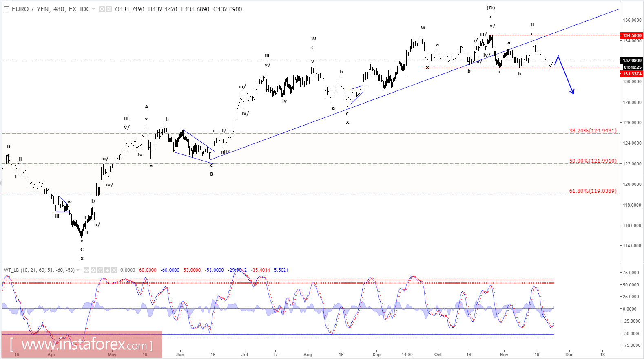Hide the WT_LB indicator with eye icon
Viewport: 644px width, 359px height.
[x=86, y=270]
